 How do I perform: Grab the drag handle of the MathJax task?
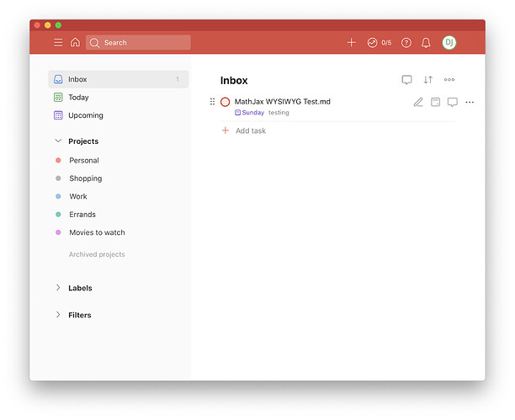(212, 102)
